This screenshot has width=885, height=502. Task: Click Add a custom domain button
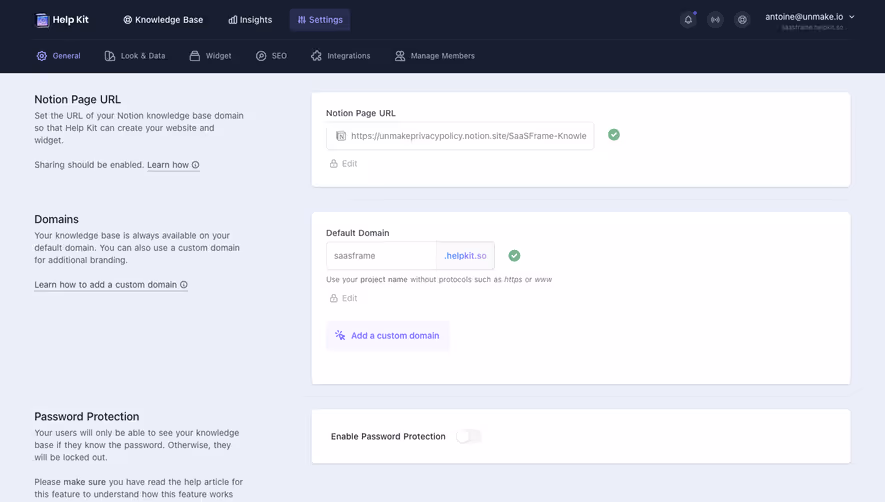click(388, 336)
